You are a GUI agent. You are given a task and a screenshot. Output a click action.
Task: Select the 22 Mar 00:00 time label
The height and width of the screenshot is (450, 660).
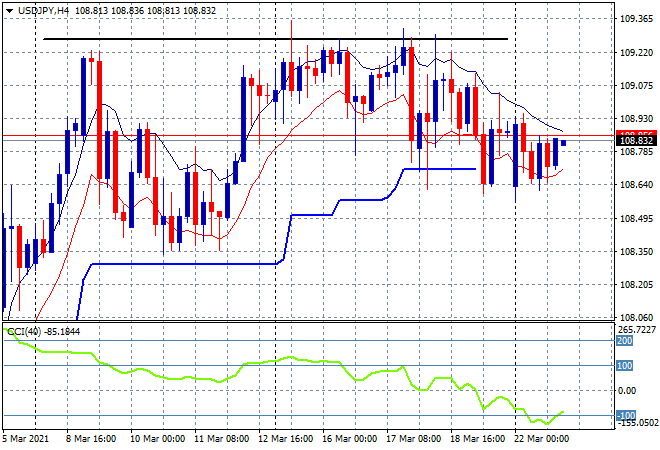[x=542, y=439]
